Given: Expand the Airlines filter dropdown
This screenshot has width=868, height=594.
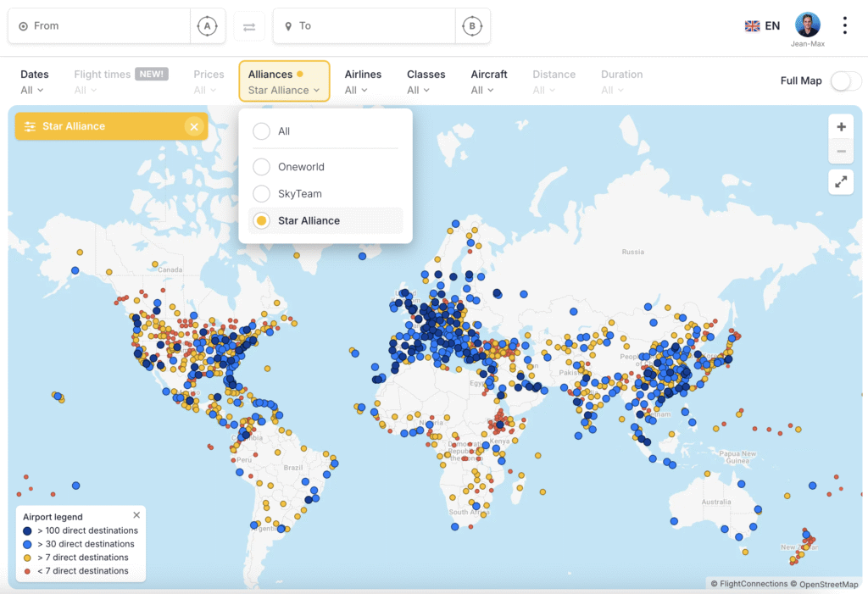Looking at the screenshot, I should pos(362,82).
